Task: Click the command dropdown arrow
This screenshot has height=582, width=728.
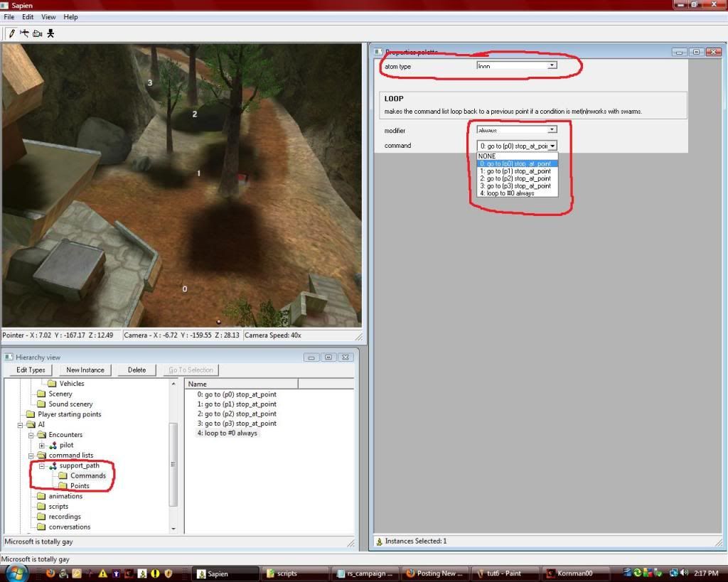Action: [552, 146]
